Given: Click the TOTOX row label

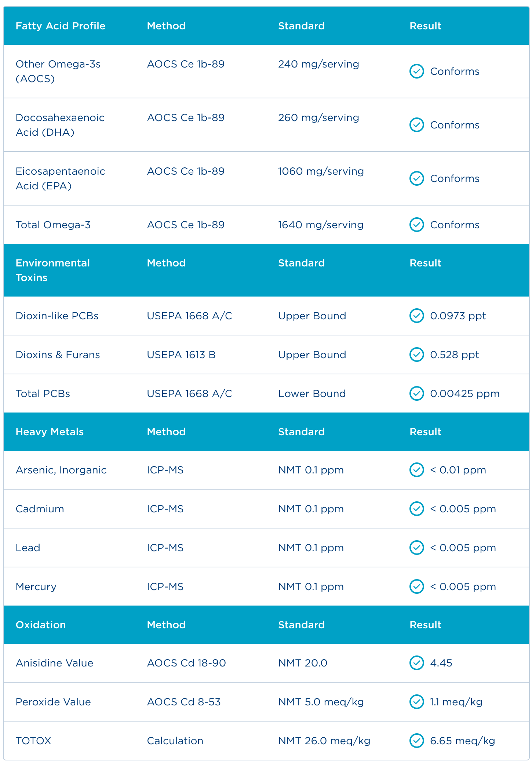Looking at the screenshot, I should [x=33, y=741].
